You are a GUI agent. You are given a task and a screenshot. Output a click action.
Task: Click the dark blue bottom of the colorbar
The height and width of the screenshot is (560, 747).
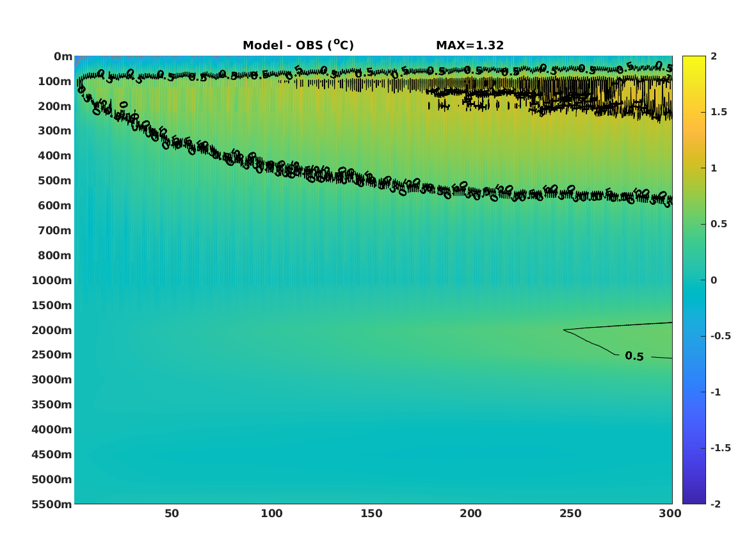click(694, 500)
